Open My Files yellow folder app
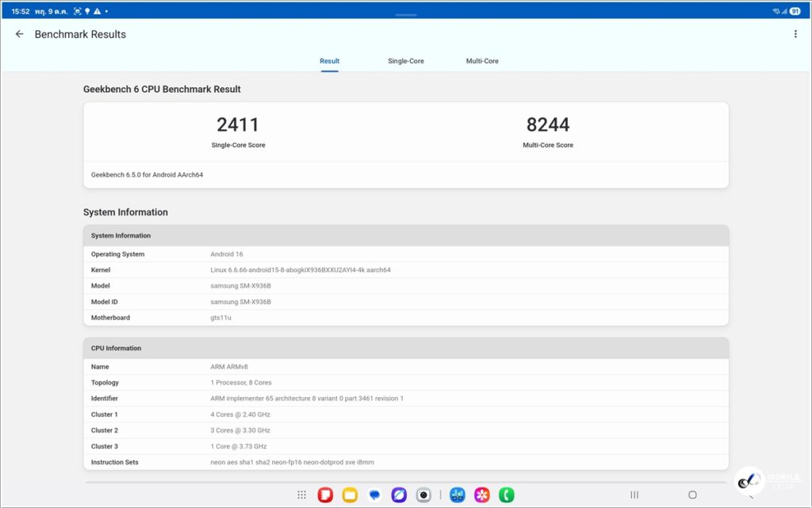 tap(350, 495)
